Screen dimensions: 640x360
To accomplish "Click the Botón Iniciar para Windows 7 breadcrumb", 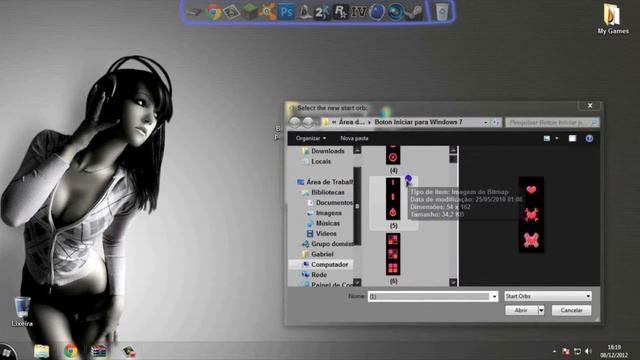I will point(418,122).
